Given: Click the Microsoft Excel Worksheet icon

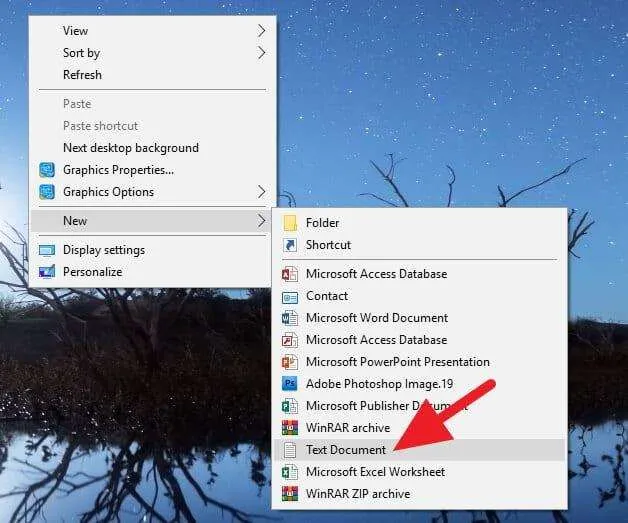Looking at the screenshot, I should pos(290,472).
